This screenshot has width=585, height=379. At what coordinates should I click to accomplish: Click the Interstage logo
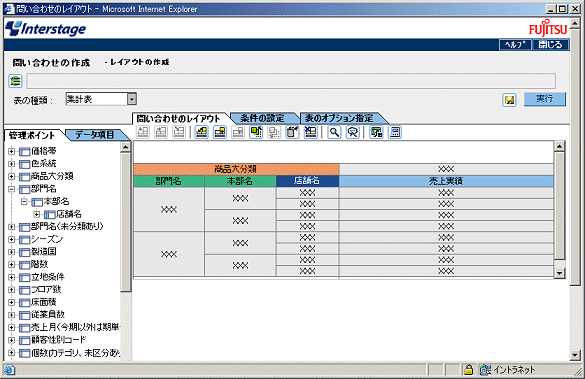tap(46, 29)
